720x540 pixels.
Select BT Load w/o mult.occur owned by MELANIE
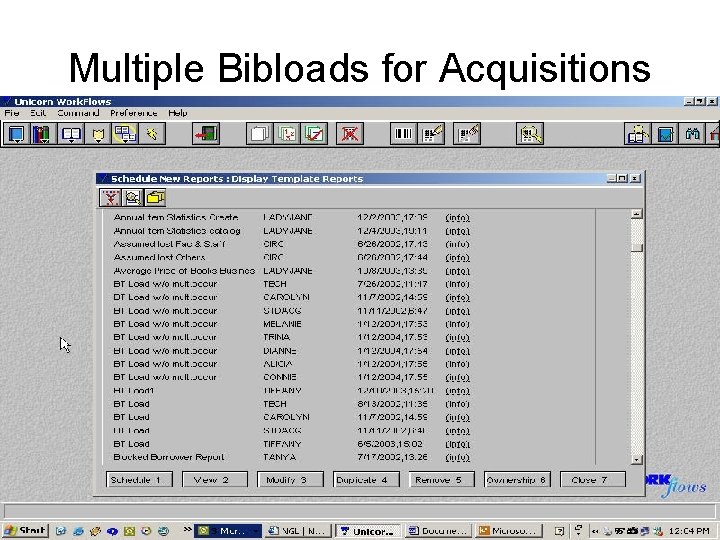(x=292, y=324)
